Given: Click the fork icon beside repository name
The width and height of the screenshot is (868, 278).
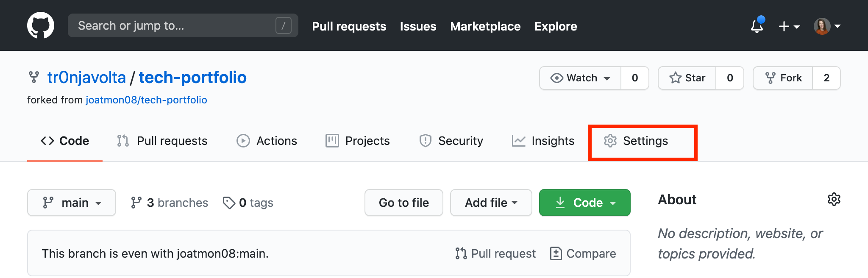Looking at the screenshot, I should pyautogui.click(x=34, y=77).
